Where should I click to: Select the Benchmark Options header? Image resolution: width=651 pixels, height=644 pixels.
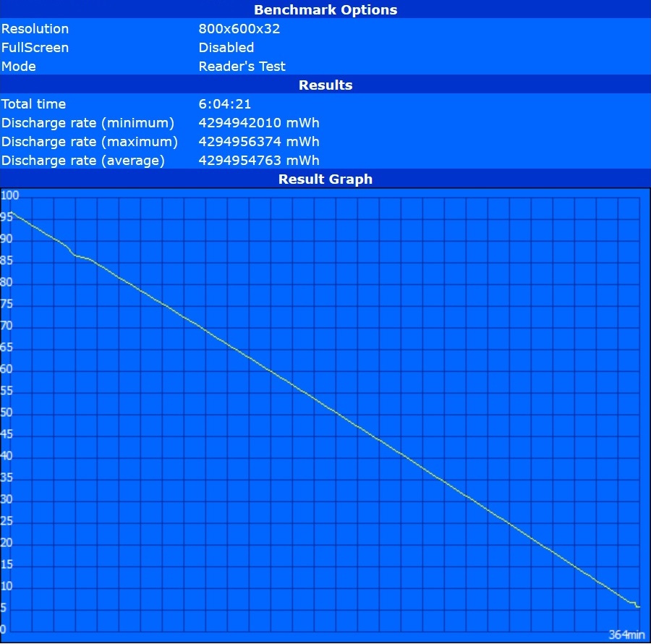[325, 9]
